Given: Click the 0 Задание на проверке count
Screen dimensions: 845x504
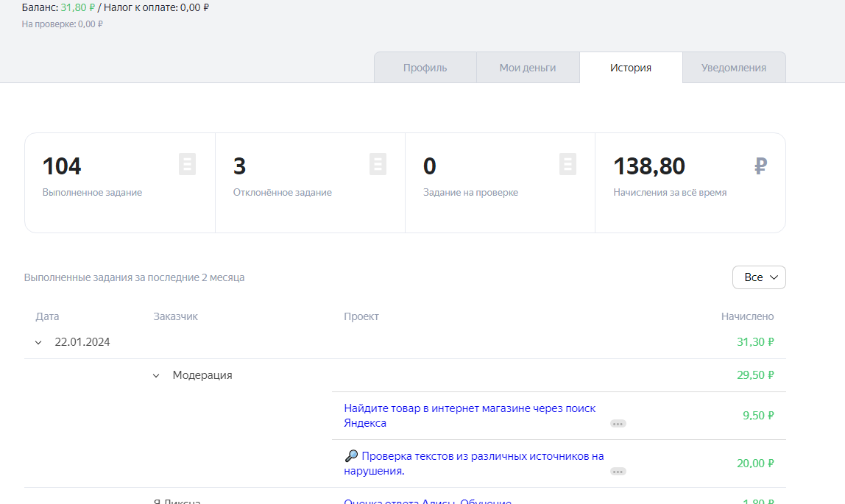Looking at the screenshot, I should [430, 166].
